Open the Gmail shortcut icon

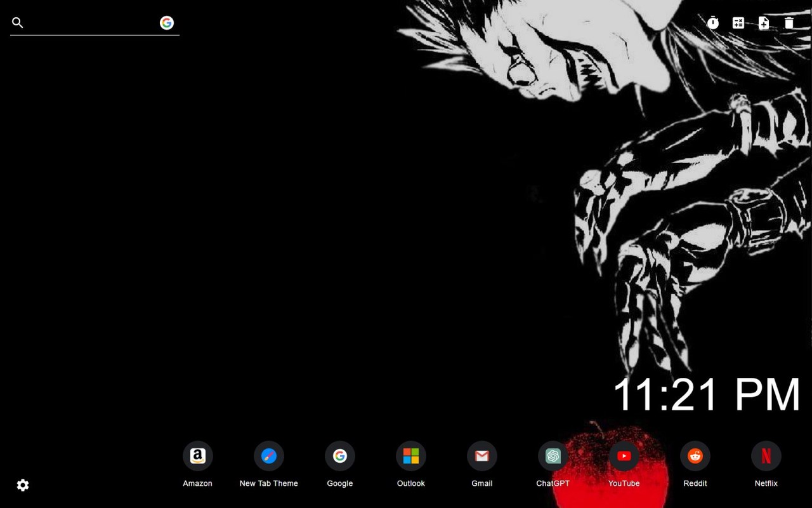pyautogui.click(x=482, y=456)
